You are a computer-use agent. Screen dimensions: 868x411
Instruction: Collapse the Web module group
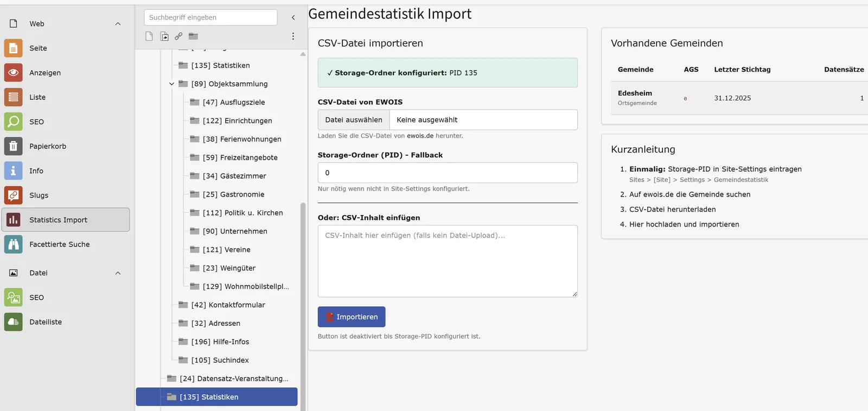click(x=118, y=24)
